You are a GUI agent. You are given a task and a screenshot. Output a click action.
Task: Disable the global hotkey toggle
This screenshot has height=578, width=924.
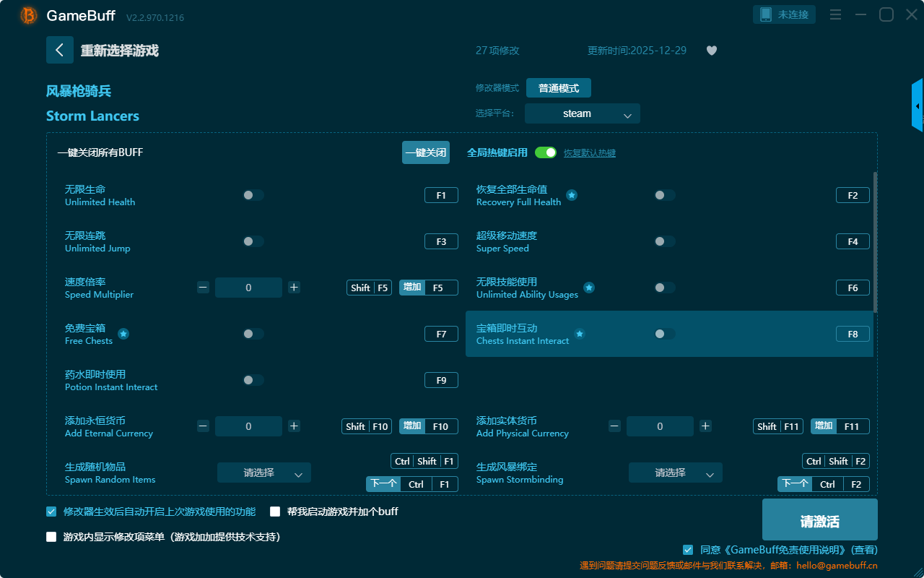(x=546, y=152)
